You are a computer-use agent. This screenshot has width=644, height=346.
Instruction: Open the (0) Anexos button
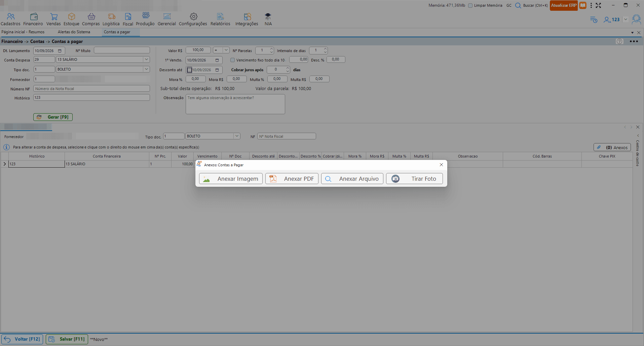point(612,147)
